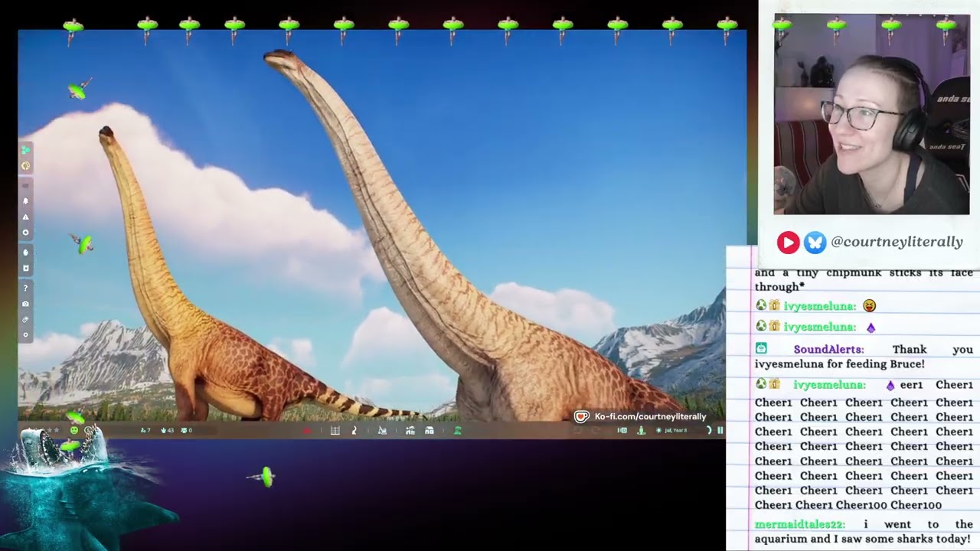Open the bell notifications icon
Image resolution: width=980 pixels, height=551 pixels.
tap(26, 201)
